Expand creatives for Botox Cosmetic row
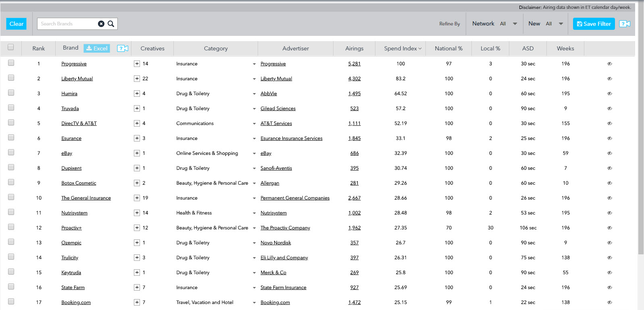The image size is (644, 310). (137, 183)
